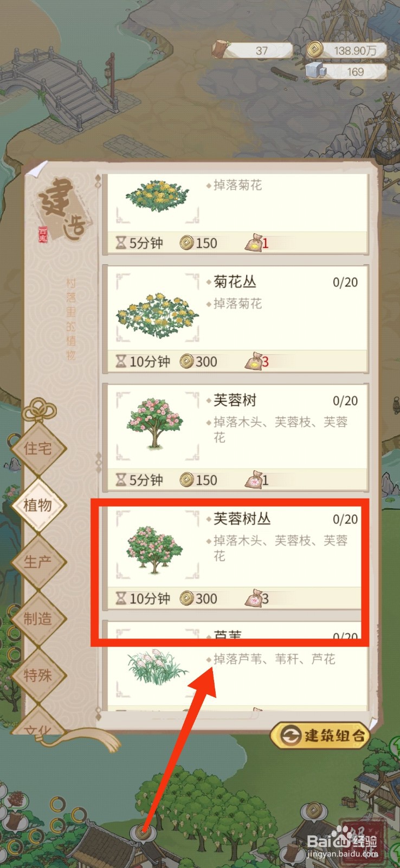Tap the coin cost icon on 菊花丛

(x=187, y=361)
